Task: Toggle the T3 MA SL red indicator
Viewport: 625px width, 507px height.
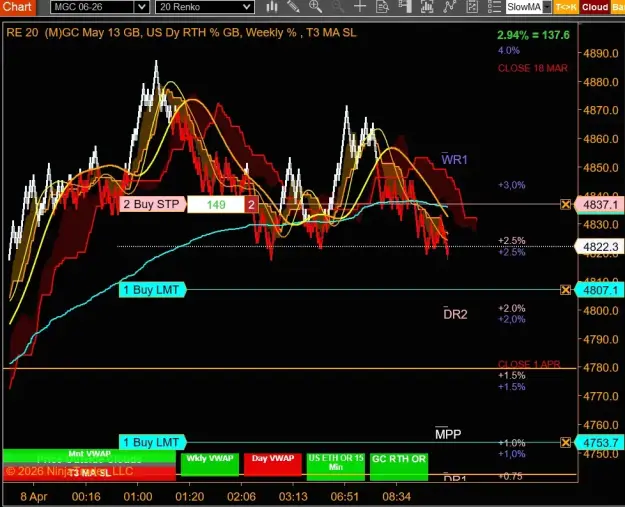Action: click(89, 473)
